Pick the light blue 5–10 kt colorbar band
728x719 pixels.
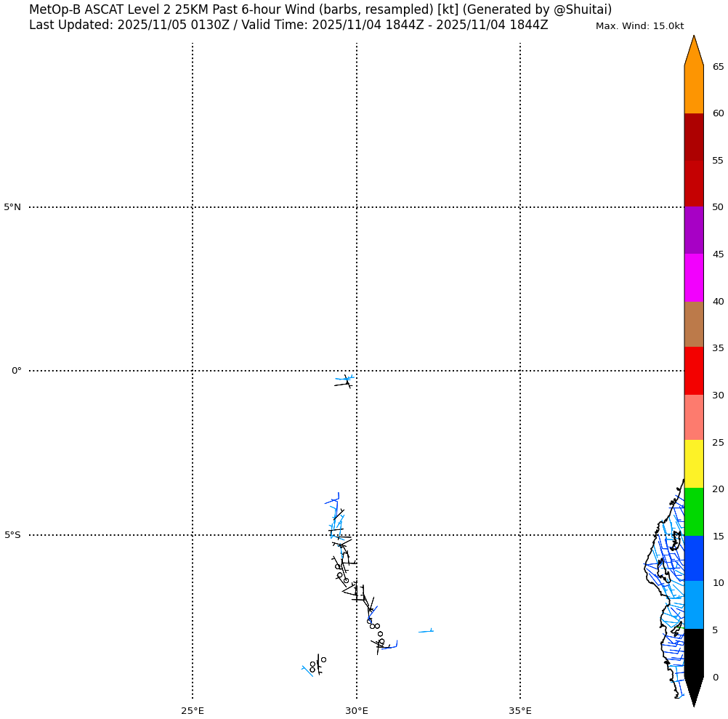pyautogui.click(x=694, y=605)
